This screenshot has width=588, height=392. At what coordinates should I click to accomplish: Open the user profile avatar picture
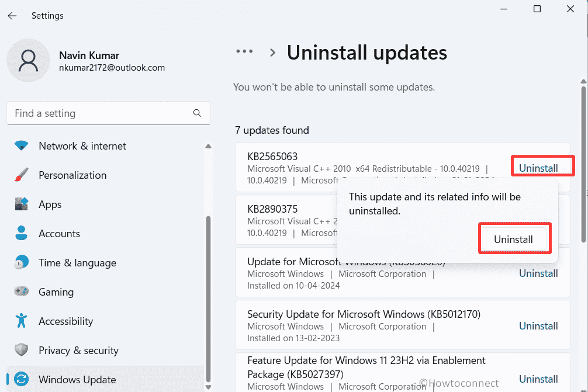point(29,60)
